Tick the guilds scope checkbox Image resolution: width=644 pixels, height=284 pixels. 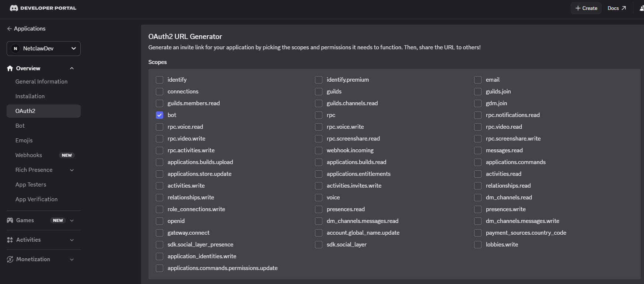319,92
